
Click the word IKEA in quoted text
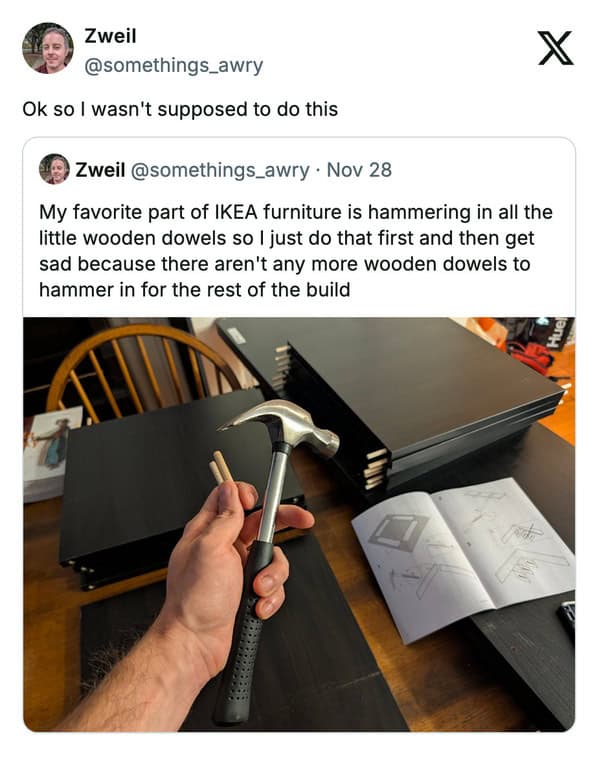pos(236,212)
